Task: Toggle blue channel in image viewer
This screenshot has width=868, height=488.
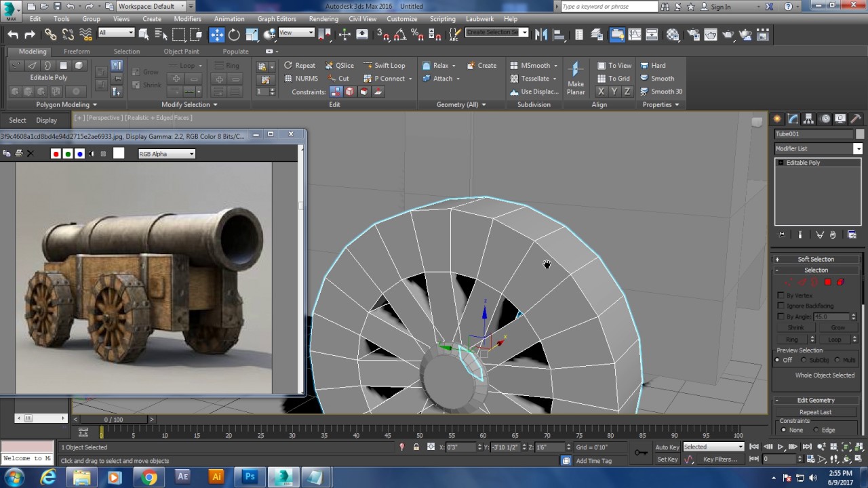Action: pyautogui.click(x=80, y=154)
